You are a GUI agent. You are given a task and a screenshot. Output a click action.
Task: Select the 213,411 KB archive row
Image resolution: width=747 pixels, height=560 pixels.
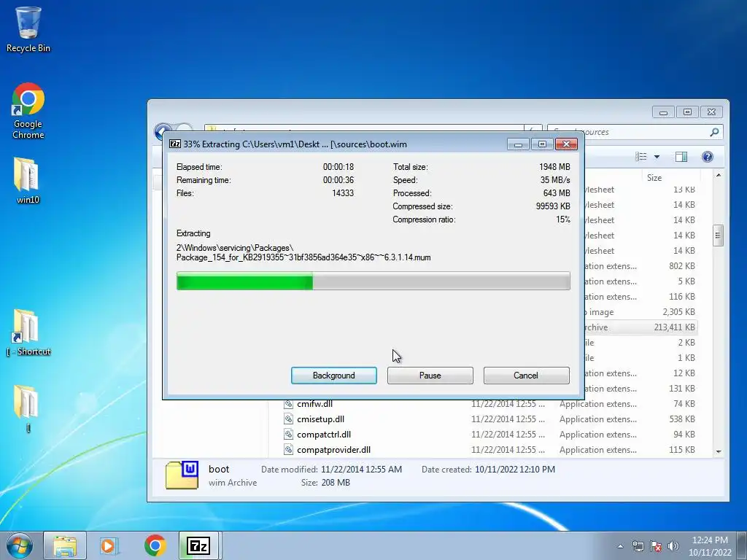(640, 327)
